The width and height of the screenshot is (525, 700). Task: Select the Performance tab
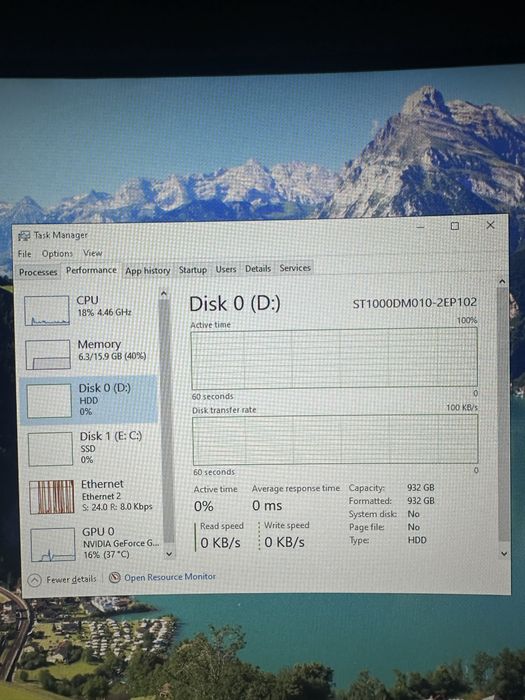click(91, 270)
